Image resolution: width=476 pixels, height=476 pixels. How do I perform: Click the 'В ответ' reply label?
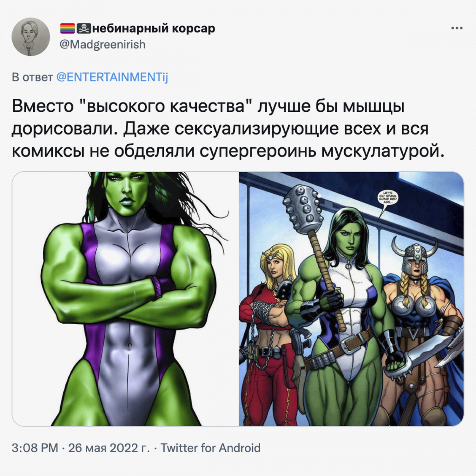point(32,77)
